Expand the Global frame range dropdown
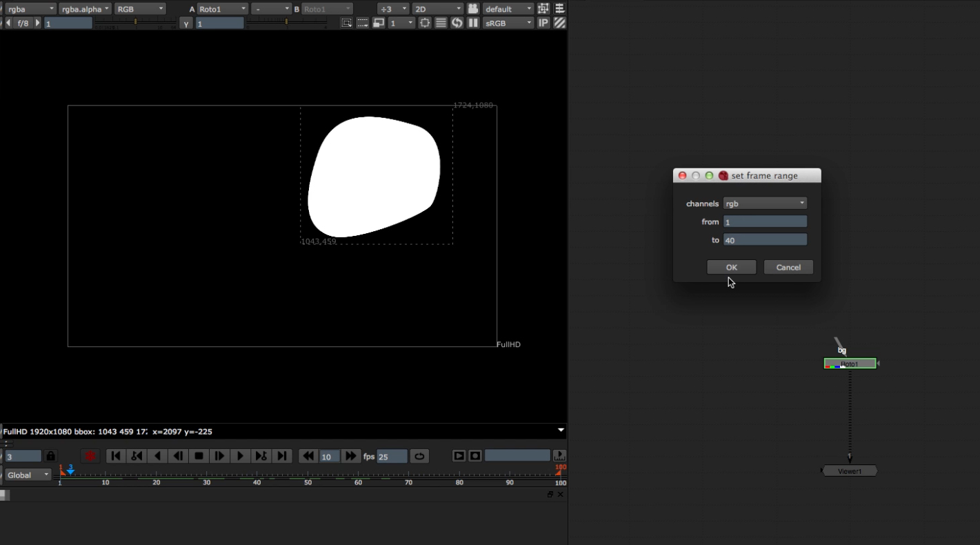980x545 pixels. tap(28, 475)
